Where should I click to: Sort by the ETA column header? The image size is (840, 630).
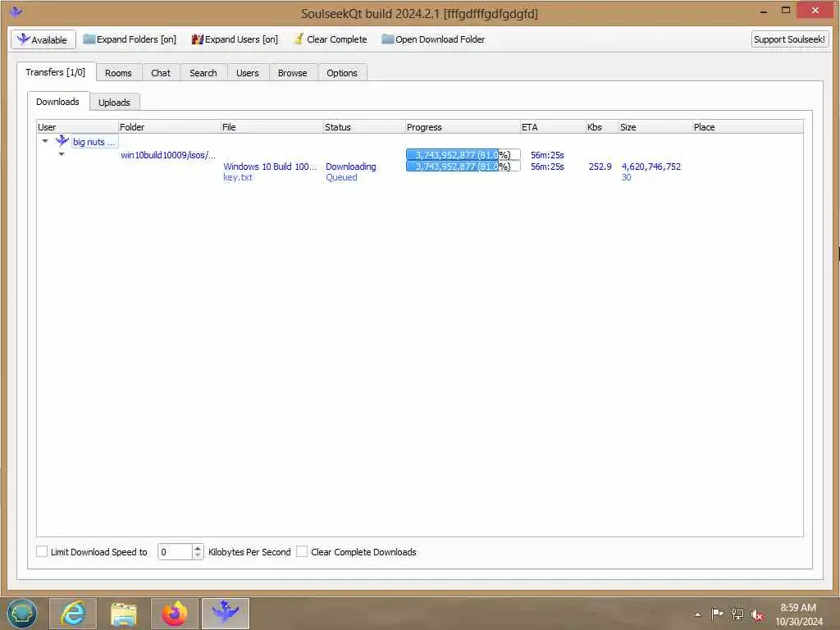tap(553, 127)
